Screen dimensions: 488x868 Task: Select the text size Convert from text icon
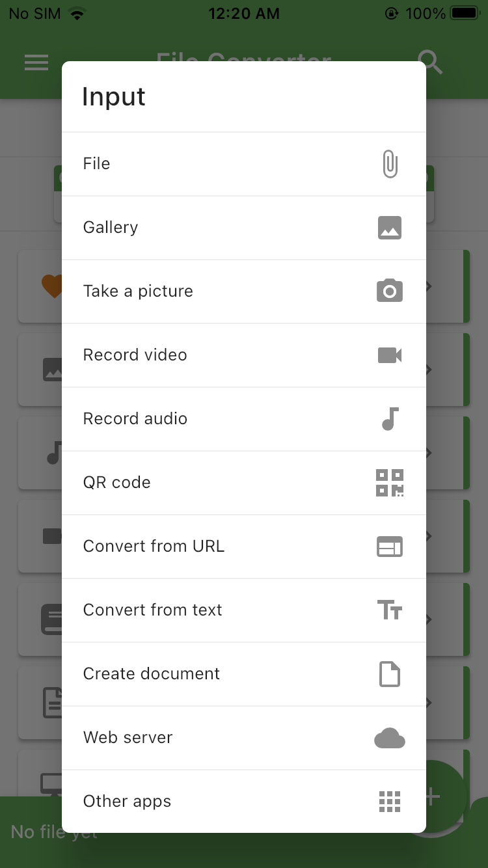coord(390,610)
